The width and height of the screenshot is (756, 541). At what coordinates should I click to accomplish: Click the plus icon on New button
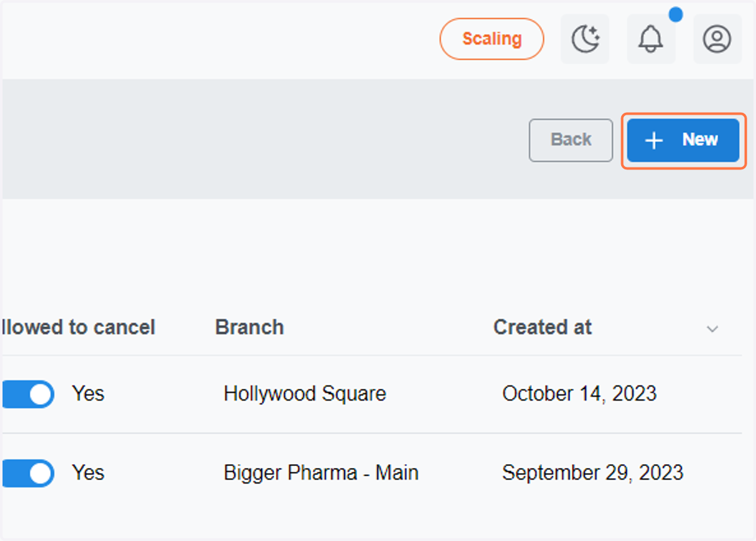(655, 140)
